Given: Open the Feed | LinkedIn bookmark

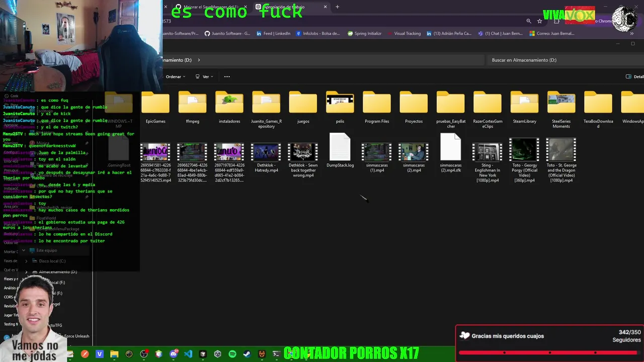Looking at the screenshot, I should click(x=273, y=34).
